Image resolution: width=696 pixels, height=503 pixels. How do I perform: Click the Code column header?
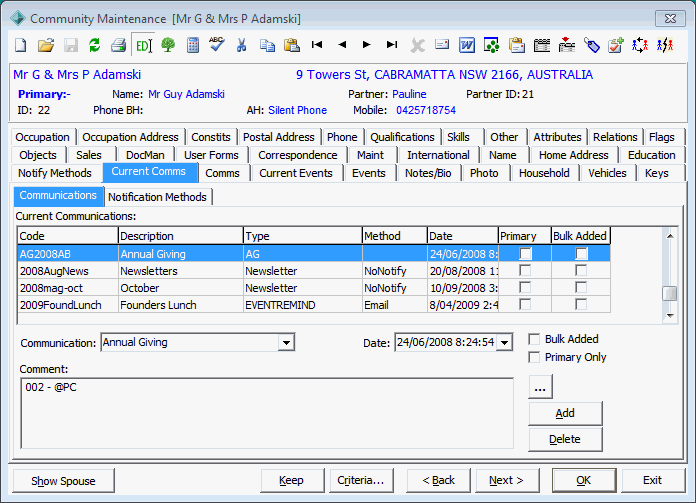67,236
